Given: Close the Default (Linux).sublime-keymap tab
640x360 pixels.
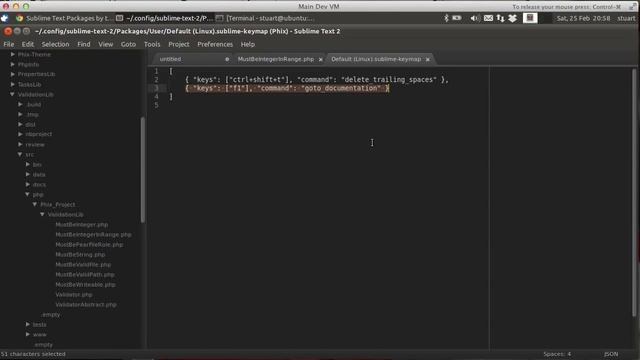Looking at the screenshot, I should [428, 60].
